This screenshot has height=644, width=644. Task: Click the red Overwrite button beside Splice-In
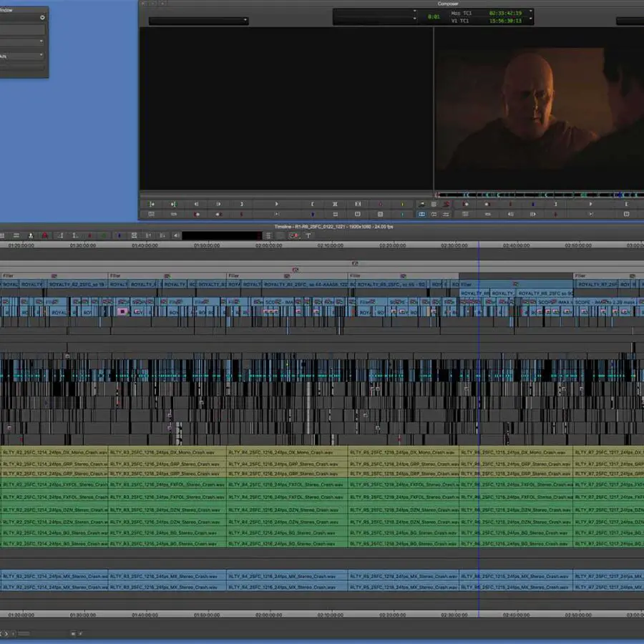click(x=379, y=204)
